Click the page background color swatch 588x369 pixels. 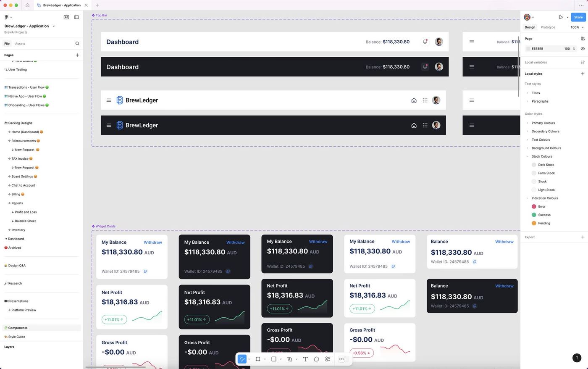[x=528, y=49]
